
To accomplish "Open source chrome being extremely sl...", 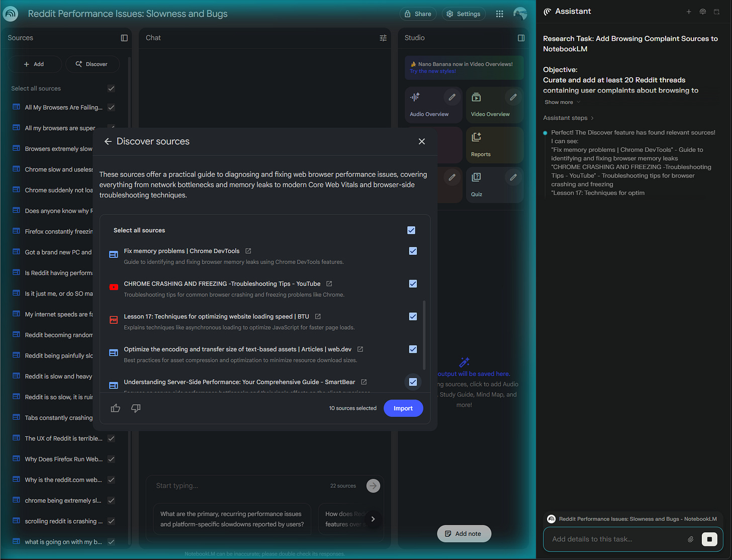I will tap(63, 500).
